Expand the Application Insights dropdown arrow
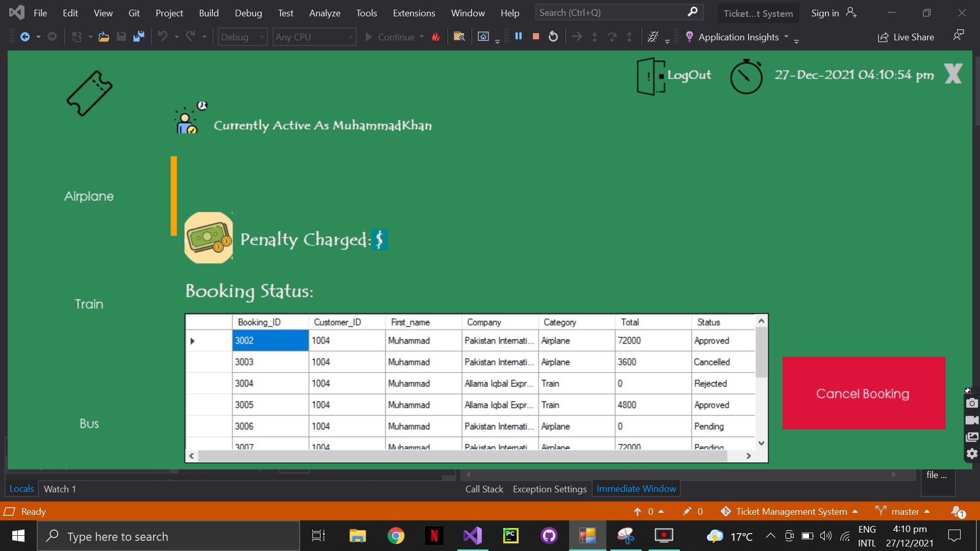Screen dimensions: 980x551 787,37
